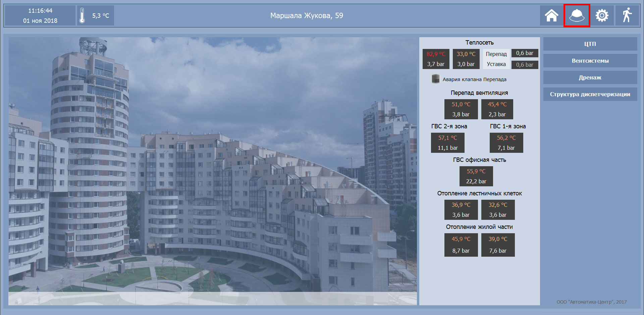
Task: Open the ЦТП section
Action: coord(590,44)
